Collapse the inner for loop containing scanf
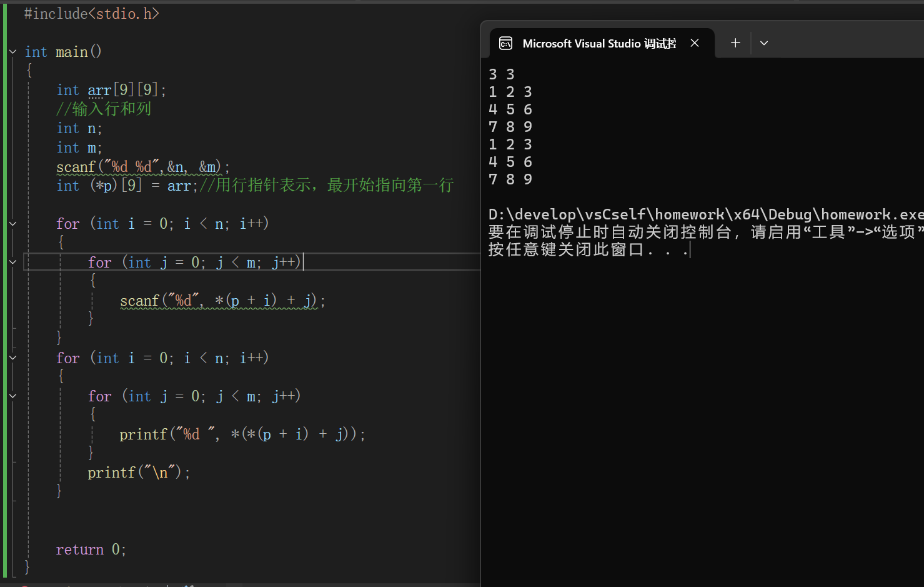Viewport: 924px width, 587px height. point(12,262)
